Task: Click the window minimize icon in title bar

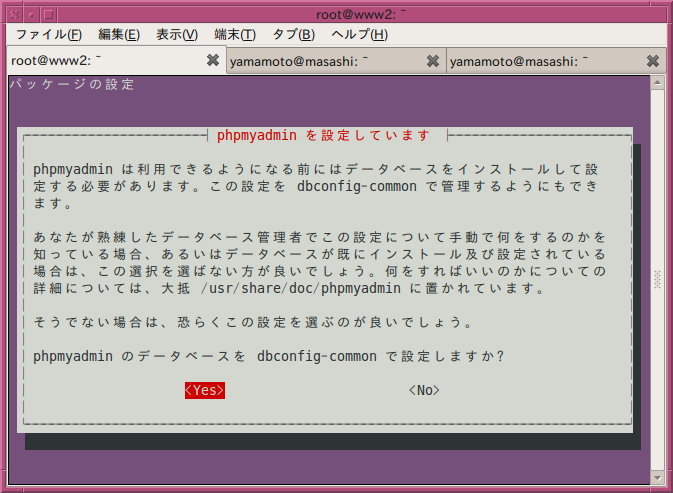Action: point(31,15)
